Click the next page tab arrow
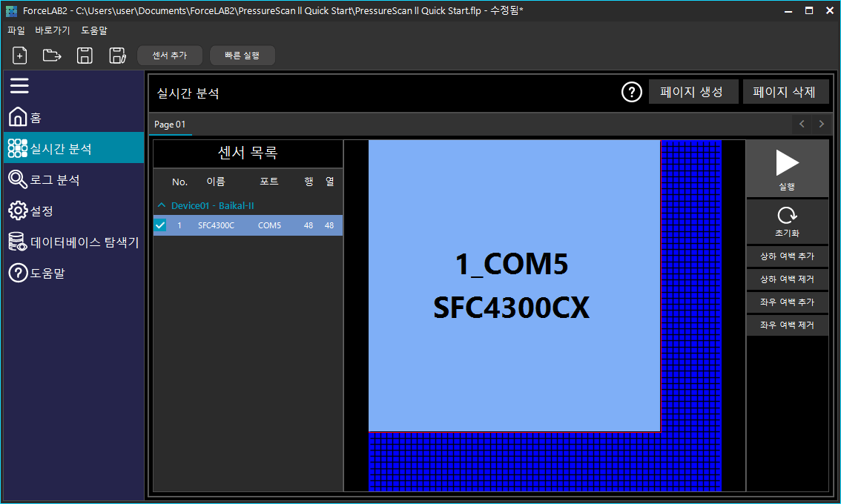Screen dimensions: 841x504 click(821, 124)
